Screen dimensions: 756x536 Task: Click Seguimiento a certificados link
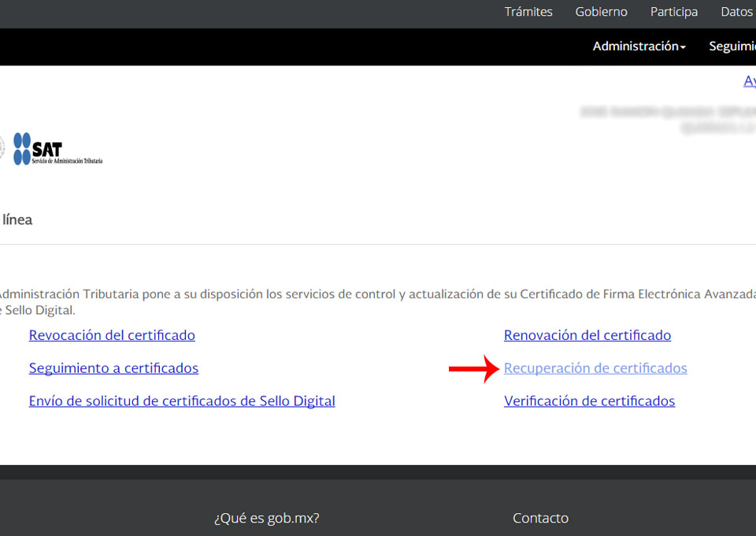113,368
